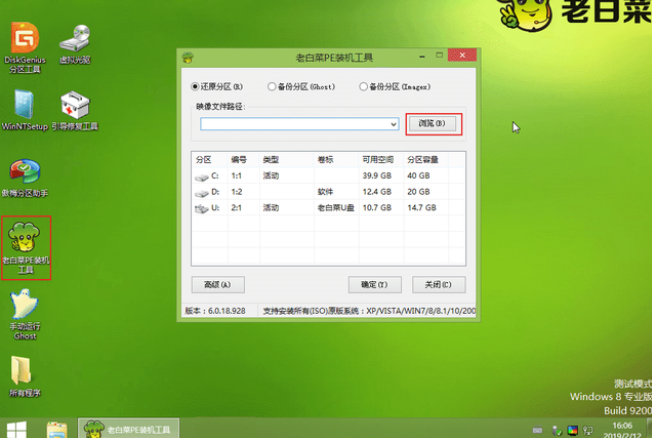Open 引导修复工具 boot repair icon
This screenshot has width=654, height=438.
click(75, 111)
